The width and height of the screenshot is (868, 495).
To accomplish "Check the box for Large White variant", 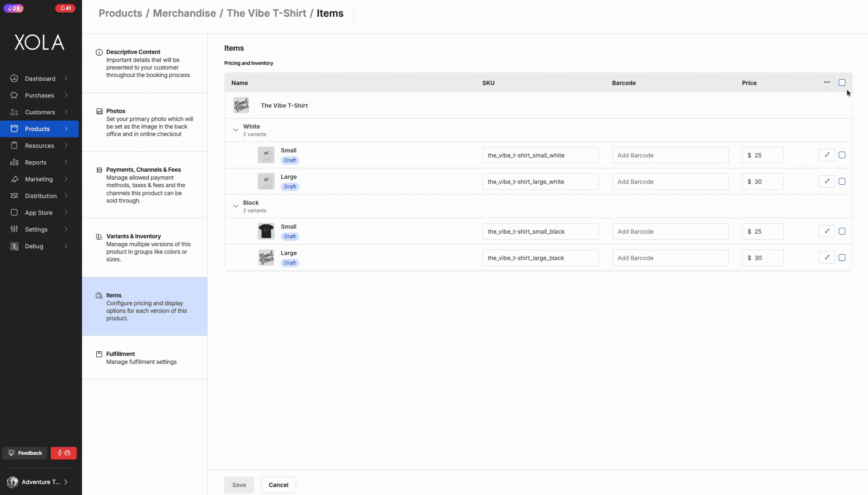I will tap(842, 181).
